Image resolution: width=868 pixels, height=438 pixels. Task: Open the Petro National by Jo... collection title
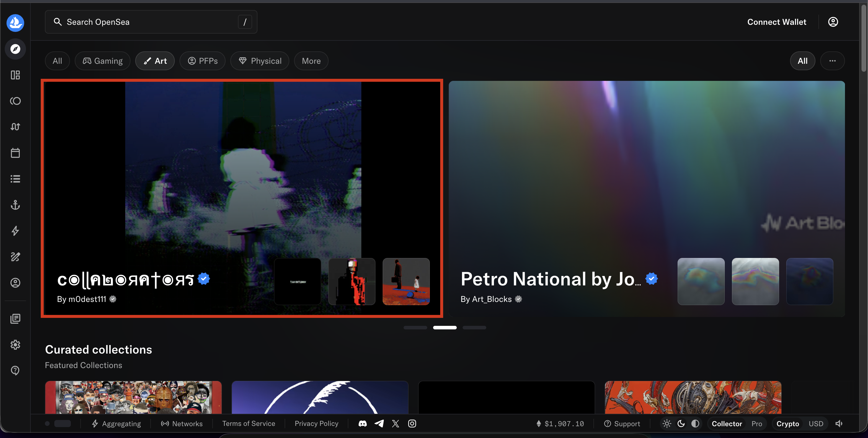551,279
